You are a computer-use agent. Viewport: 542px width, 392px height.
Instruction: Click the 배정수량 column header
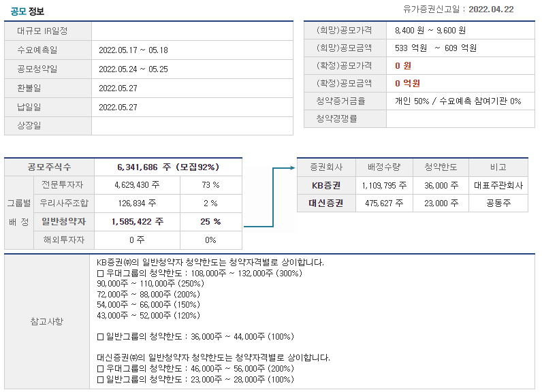coord(384,167)
